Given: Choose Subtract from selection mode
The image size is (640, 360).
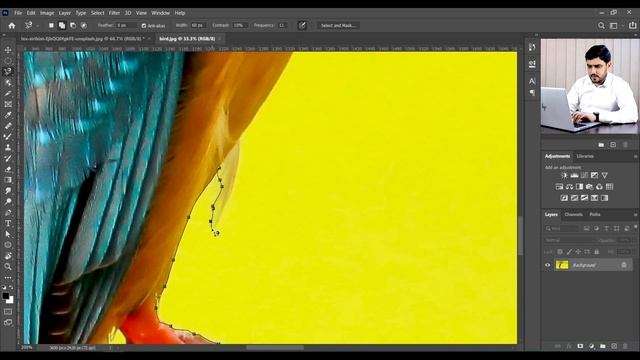Looking at the screenshot, I should click(73, 25).
